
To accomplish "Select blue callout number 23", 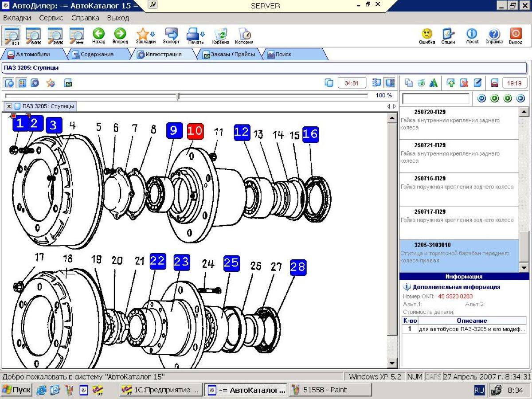I will [x=182, y=262].
